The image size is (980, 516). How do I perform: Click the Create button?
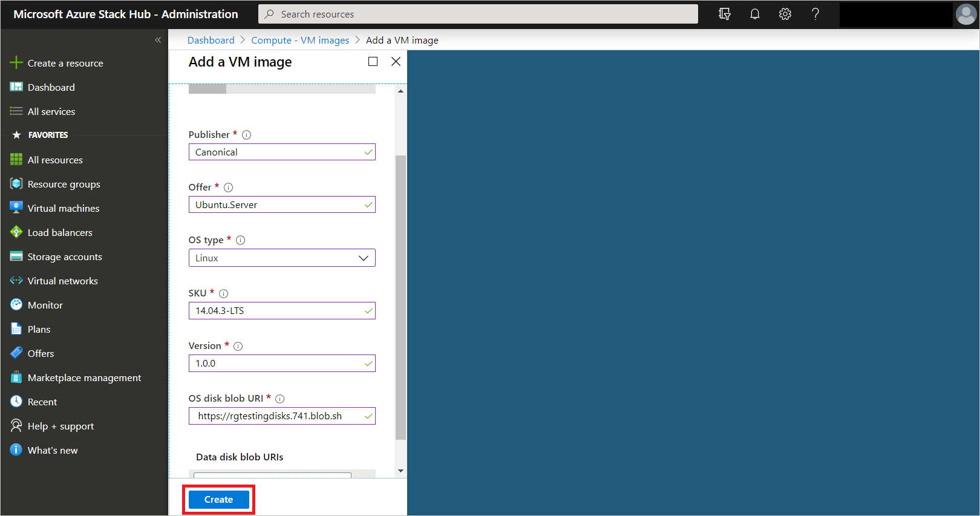(x=219, y=500)
